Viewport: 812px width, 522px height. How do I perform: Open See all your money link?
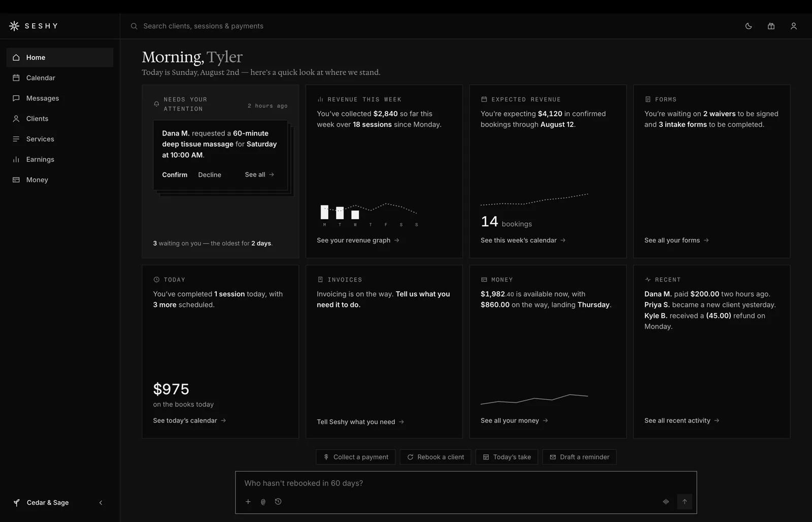[x=514, y=421]
